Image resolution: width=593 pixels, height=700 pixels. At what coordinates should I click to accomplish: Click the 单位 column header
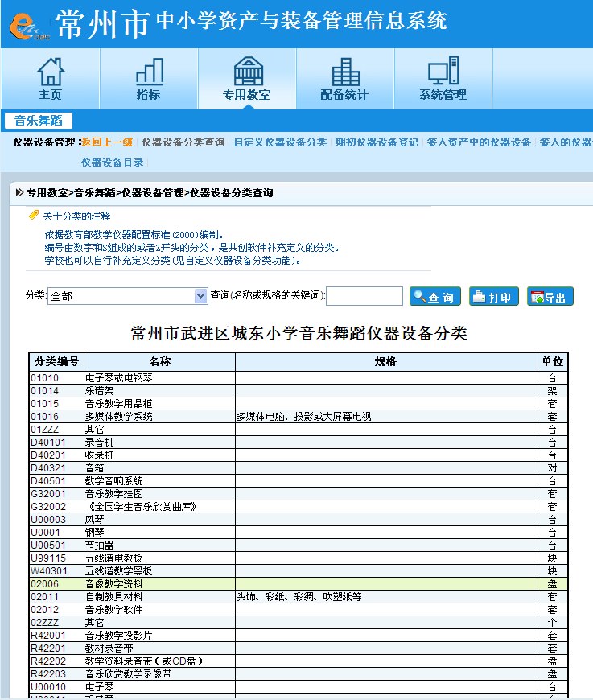tap(552, 361)
